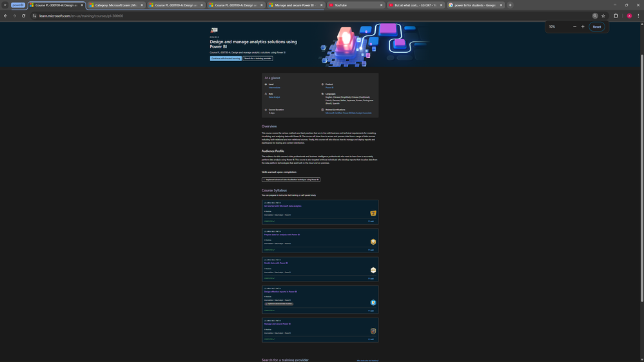Click Add on 'Get started with Microsoft data analytics'
The height and width of the screenshot is (362, 644).
pyautogui.click(x=371, y=221)
